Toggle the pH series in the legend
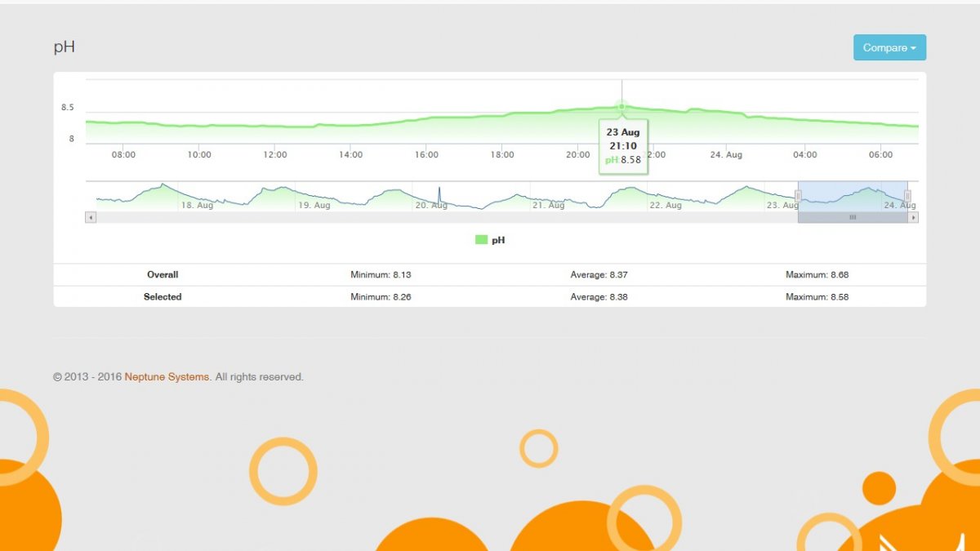The height and width of the screenshot is (551, 980). click(x=490, y=240)
